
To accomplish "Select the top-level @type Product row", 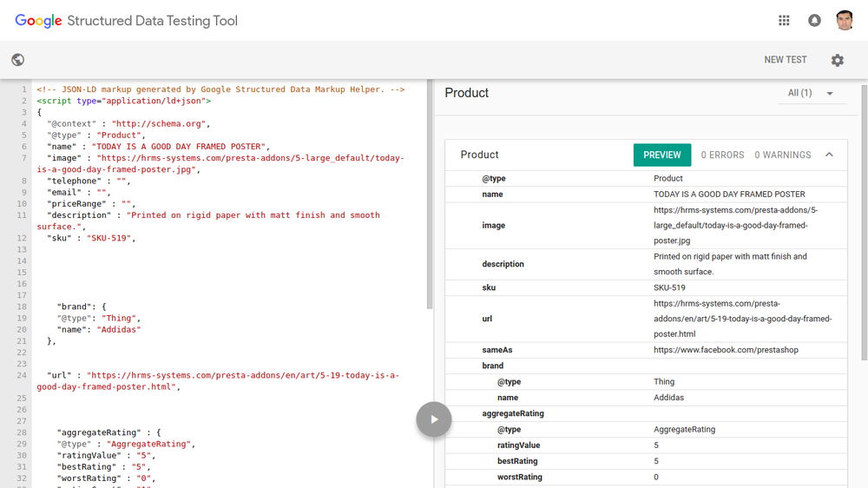I will (x=646, y=178).
